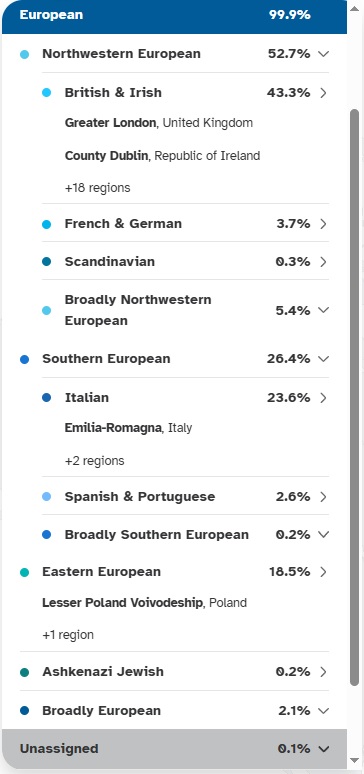Collapse the Southern European section chevron
The image size is (364, 774).
pyautogui.click(x=324, y=359)
